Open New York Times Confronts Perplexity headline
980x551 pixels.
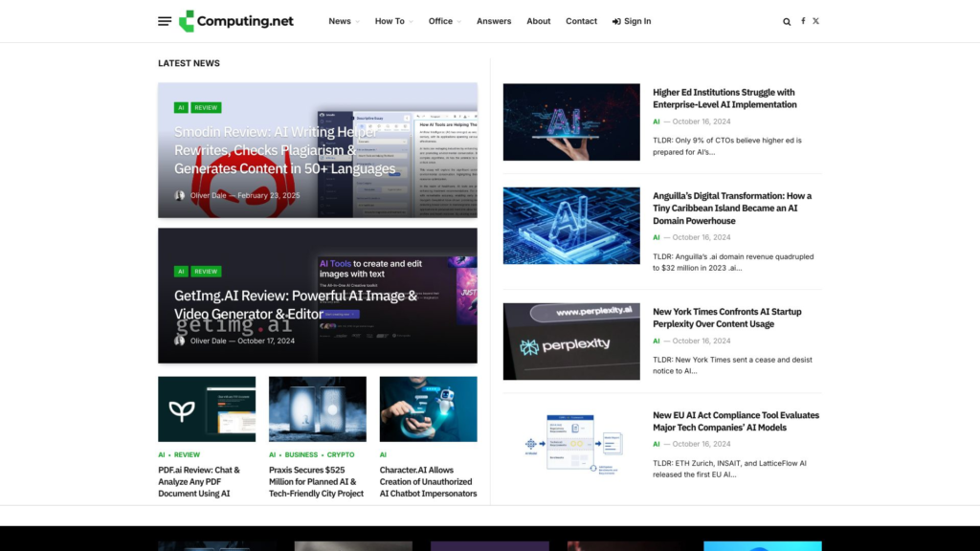coord(727,318)
